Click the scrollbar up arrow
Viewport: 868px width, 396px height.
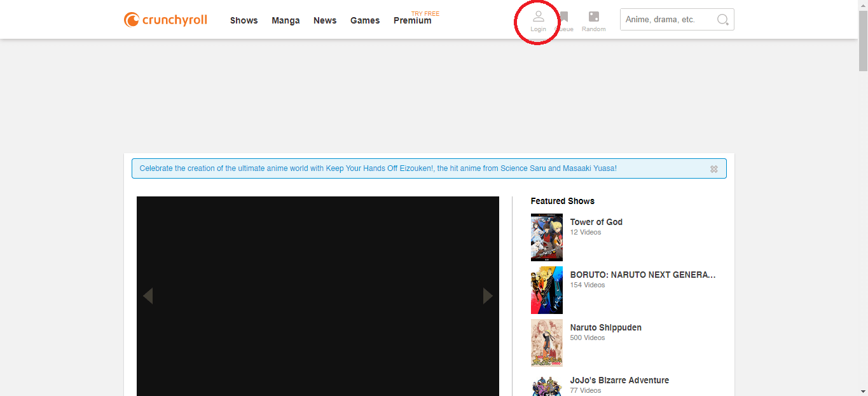[x=863, y=5]
